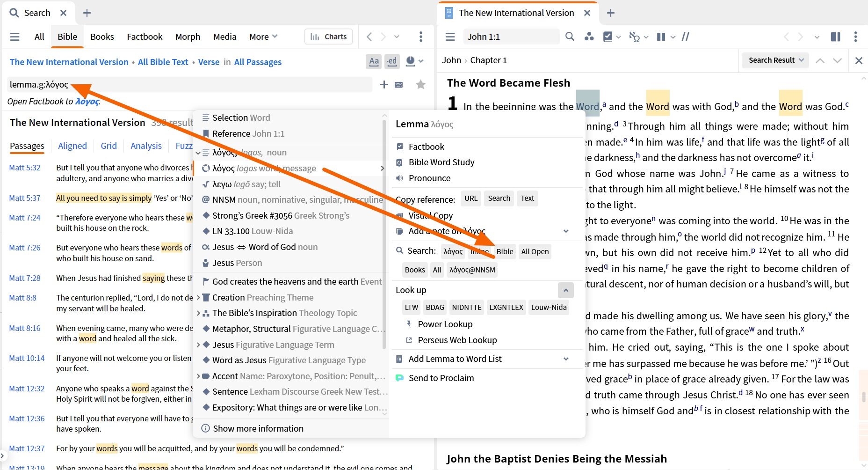Send the λόγος selection to Proclaim
The image size is (868, 470).
(x=441, y=378)
